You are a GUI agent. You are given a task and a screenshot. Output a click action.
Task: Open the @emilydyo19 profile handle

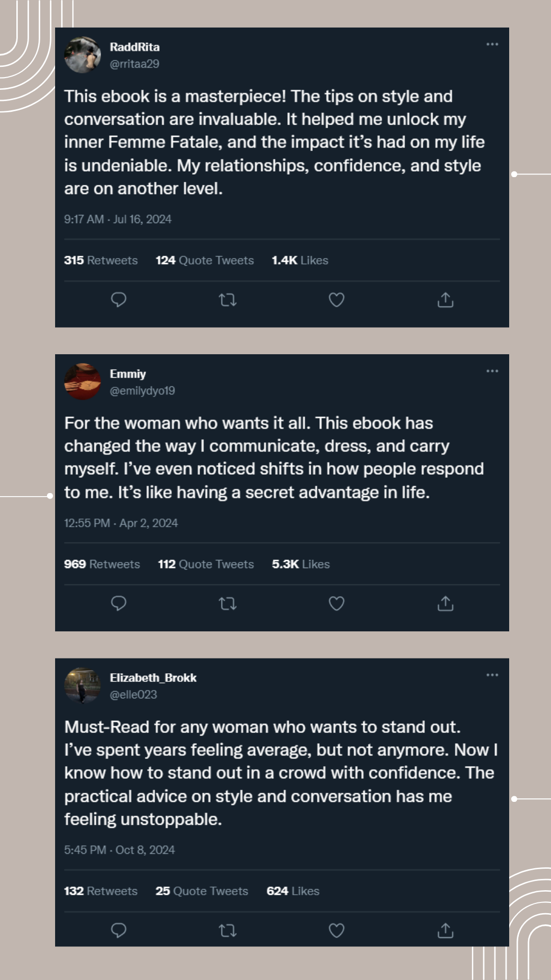click(x=142, y=390)
